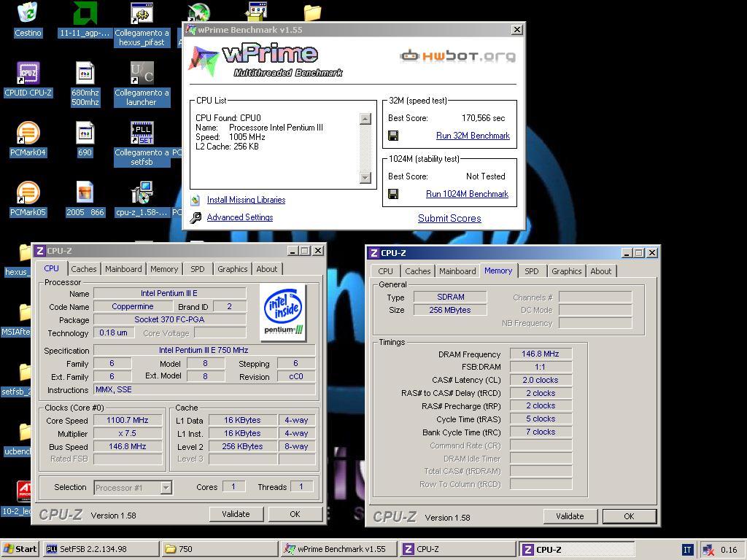The image size is (747, 560).
Task: Open Mainboard tab in left CPU-Z window
Action: [x=123, y=269]
